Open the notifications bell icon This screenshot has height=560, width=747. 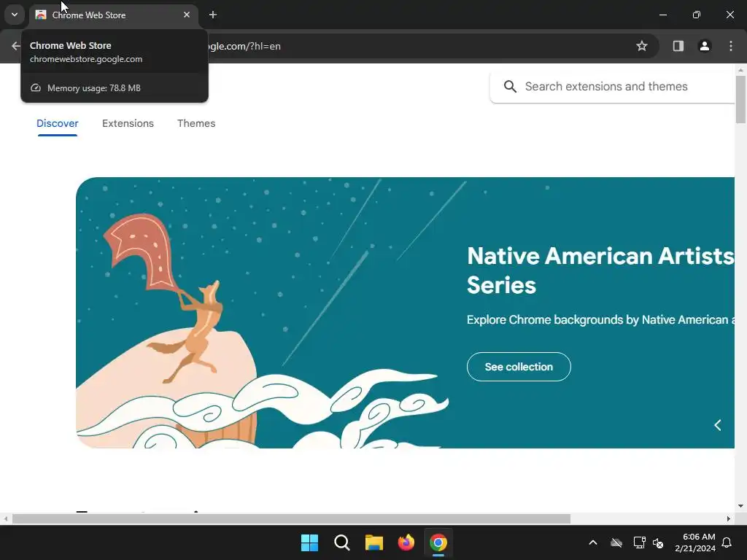point(727,542)
